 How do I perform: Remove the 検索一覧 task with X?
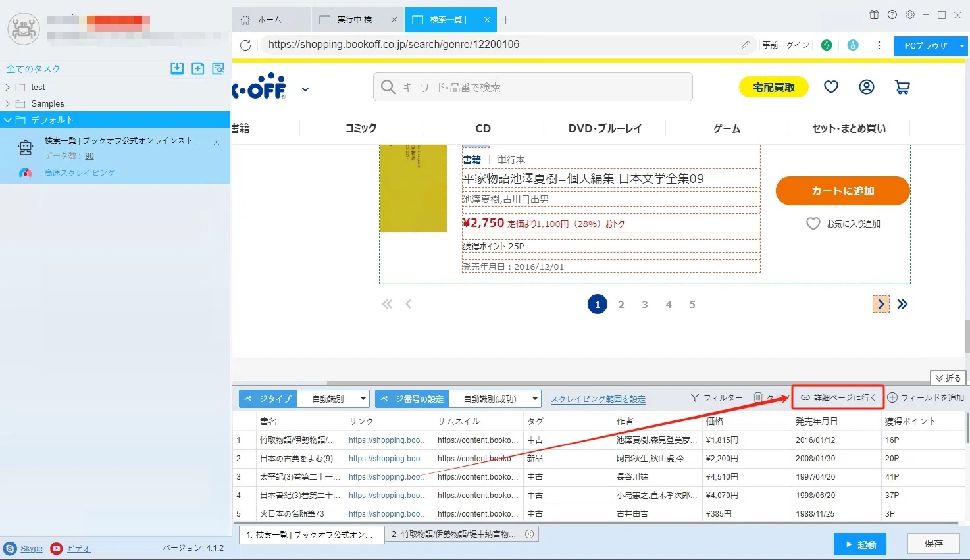point(217,141)
